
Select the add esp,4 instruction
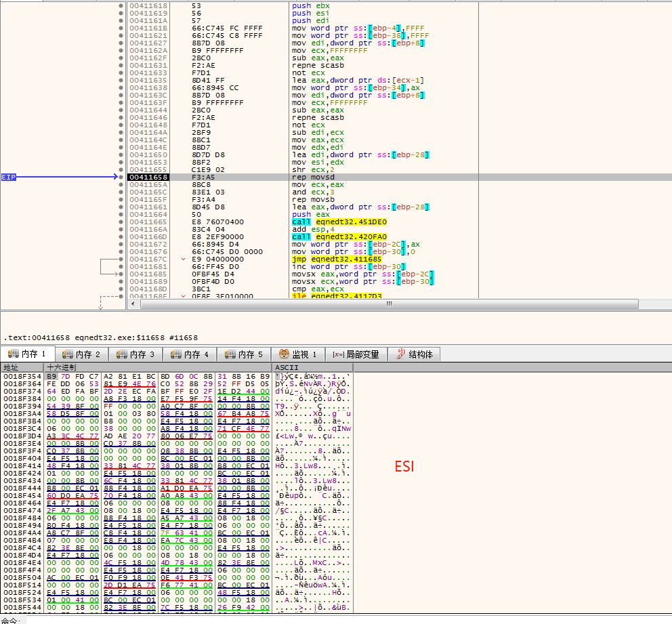coord(313,229)
